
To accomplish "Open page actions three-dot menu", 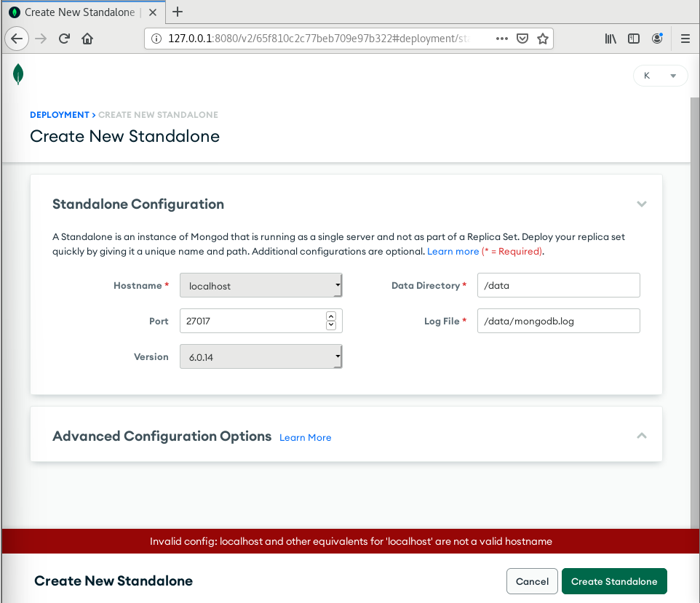I will 502,39.
